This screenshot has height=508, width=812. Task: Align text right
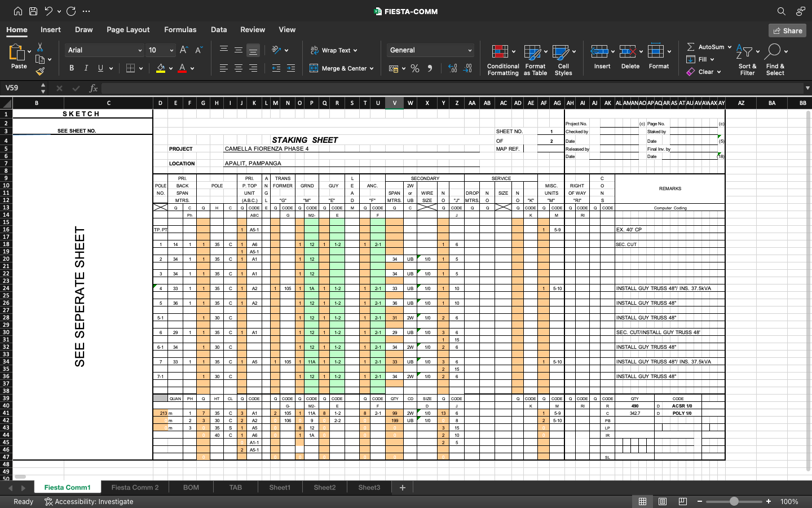(253, 68)
